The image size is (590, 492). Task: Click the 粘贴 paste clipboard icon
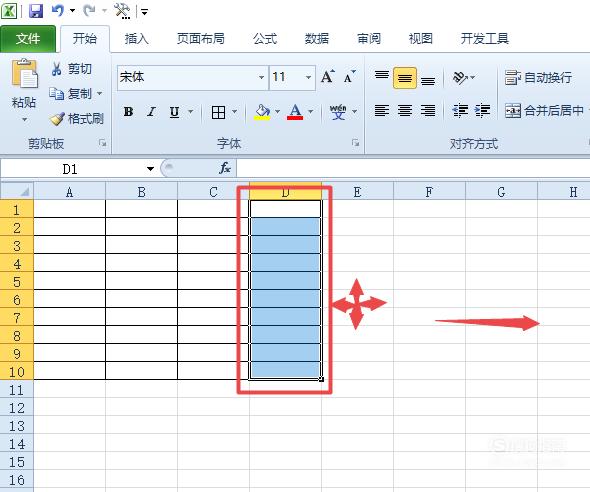25,74
